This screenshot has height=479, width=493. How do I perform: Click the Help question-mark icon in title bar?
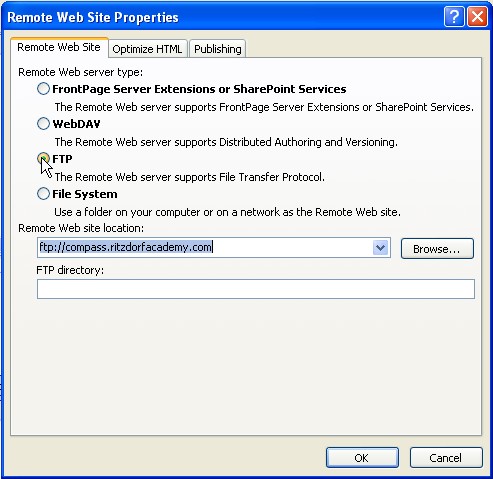(454, 16)
